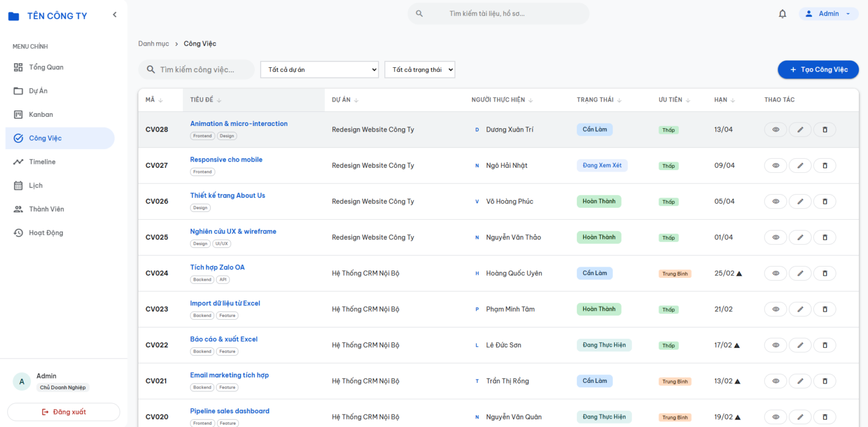The image size is (868, 427).
Task: Click 'Đang Xem Xét' status badge of CV027
Action: (x=602, y=165)
